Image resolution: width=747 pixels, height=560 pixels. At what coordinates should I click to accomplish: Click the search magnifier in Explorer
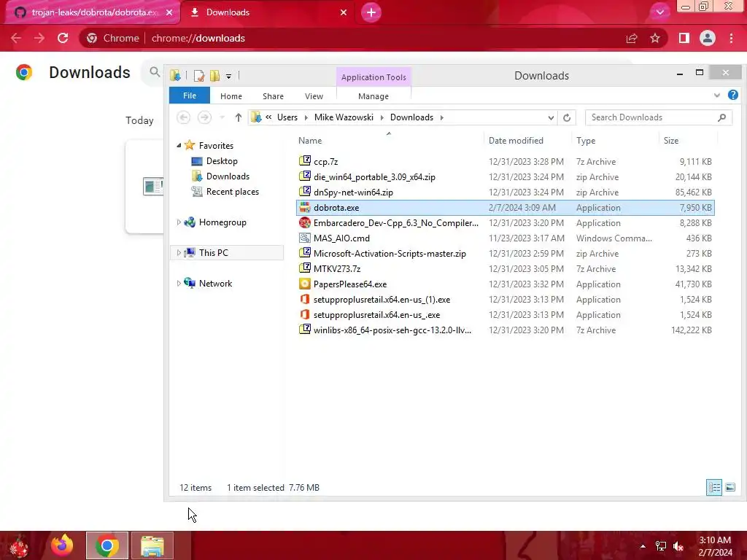(721, 117)
